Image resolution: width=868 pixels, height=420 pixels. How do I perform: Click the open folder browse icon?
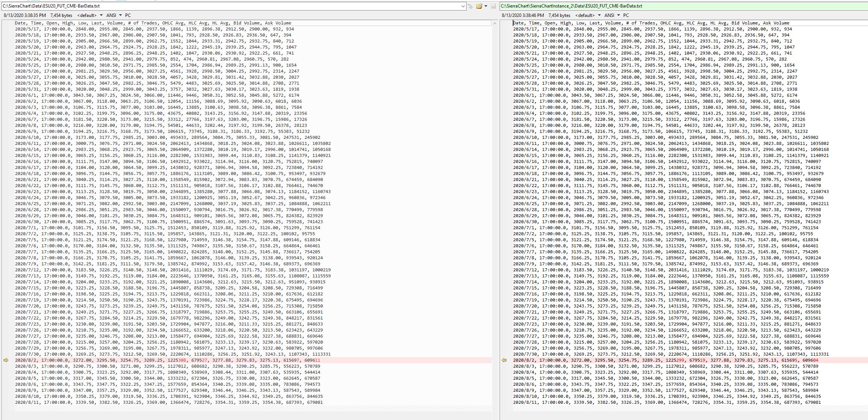[479, 6]
